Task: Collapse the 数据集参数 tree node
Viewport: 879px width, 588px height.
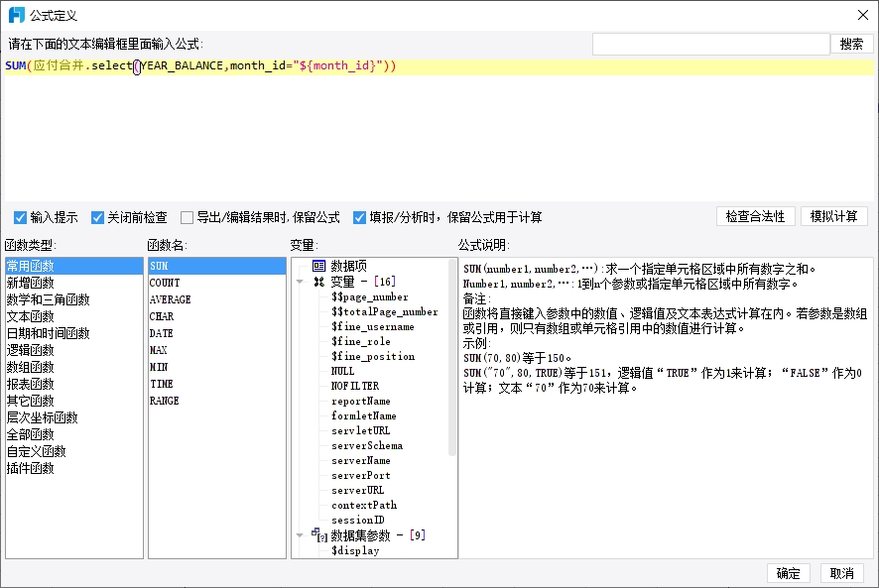Action: tap(300, 535)
